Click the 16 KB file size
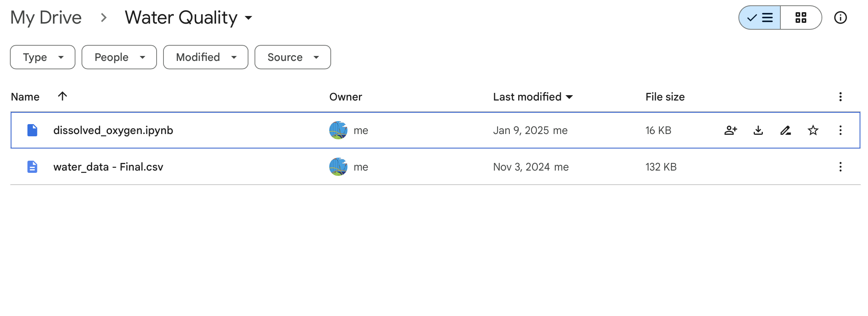Screen dimensions: 868x316 coord(658,130)
